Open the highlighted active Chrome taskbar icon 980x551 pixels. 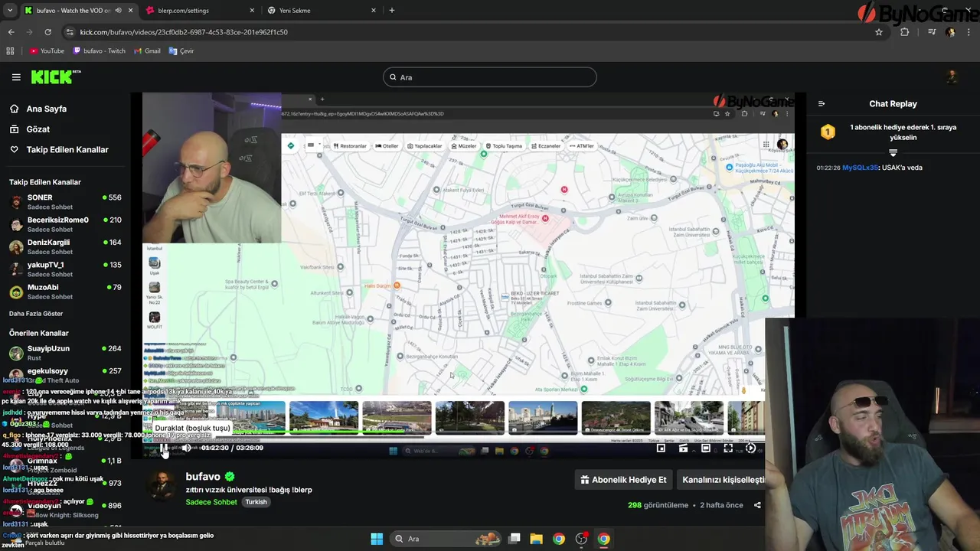tap(604, 539)
